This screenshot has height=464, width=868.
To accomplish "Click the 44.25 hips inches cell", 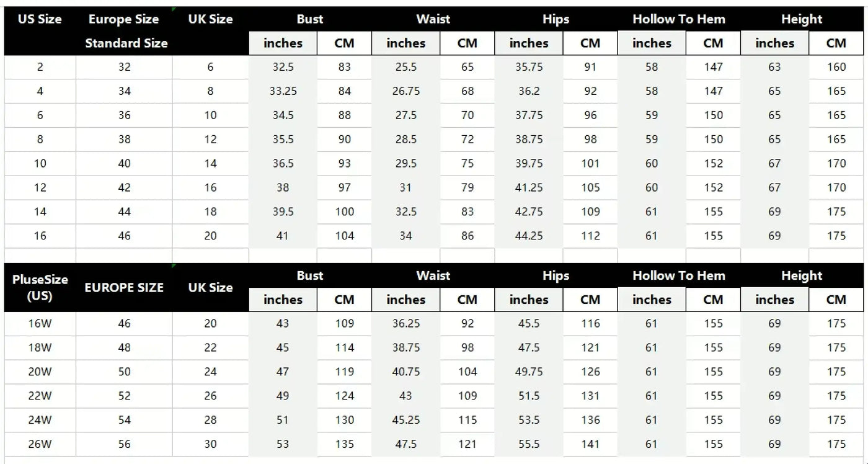I will 529,236.
